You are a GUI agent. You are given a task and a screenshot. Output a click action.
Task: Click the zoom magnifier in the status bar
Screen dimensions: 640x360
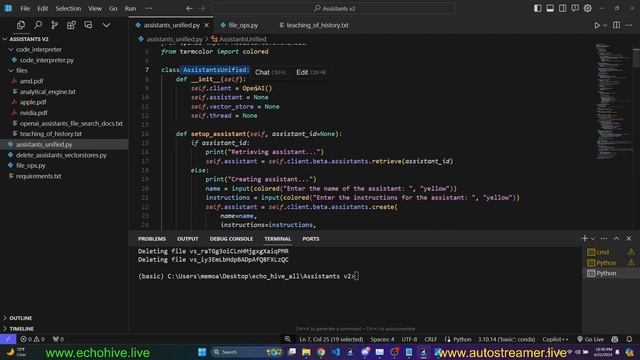[288, 339]
